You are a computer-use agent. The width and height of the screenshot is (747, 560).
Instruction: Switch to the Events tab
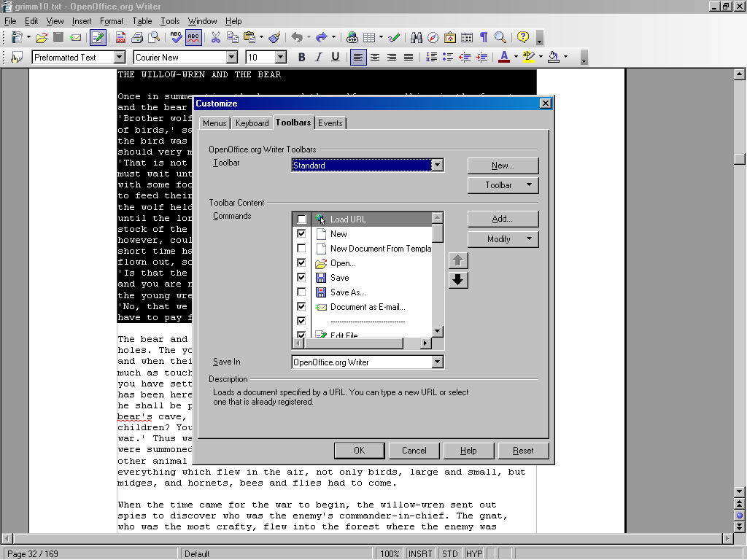[x=330, y=123]
